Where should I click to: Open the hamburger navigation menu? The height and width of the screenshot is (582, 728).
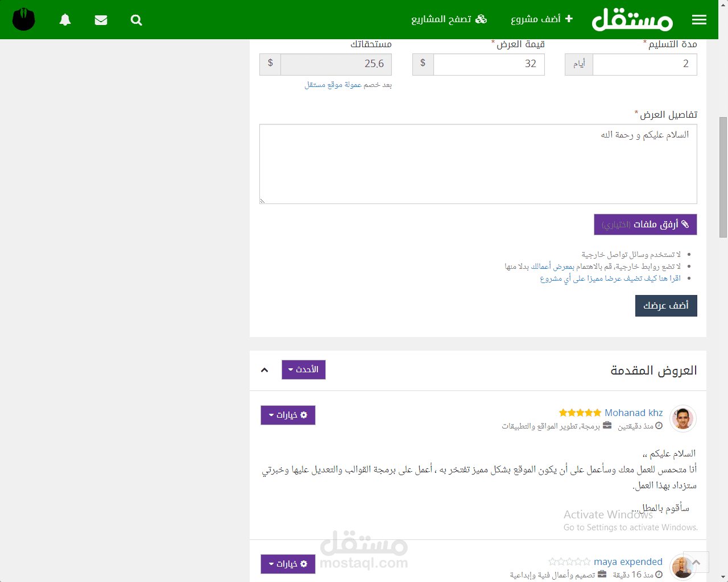click(x=699, y=19)
